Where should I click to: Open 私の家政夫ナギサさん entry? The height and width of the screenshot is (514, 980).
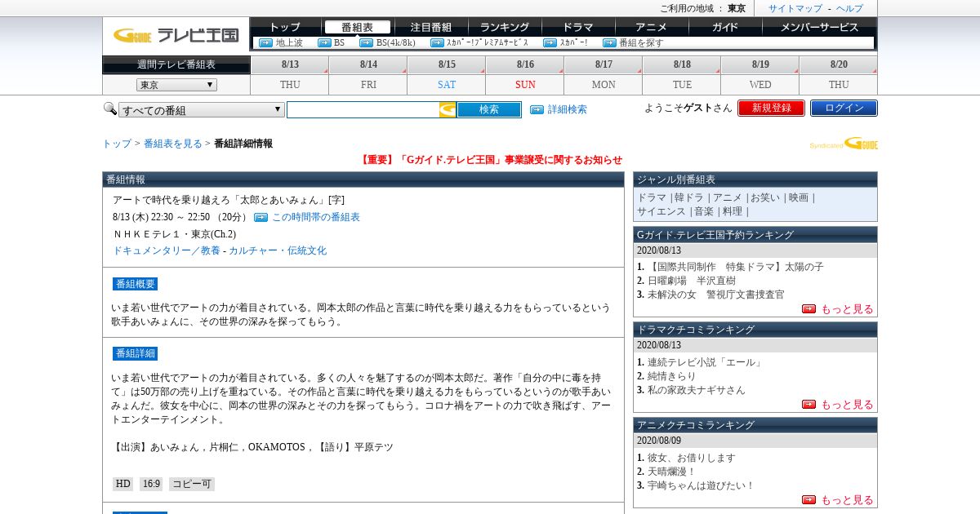[697, 390]
